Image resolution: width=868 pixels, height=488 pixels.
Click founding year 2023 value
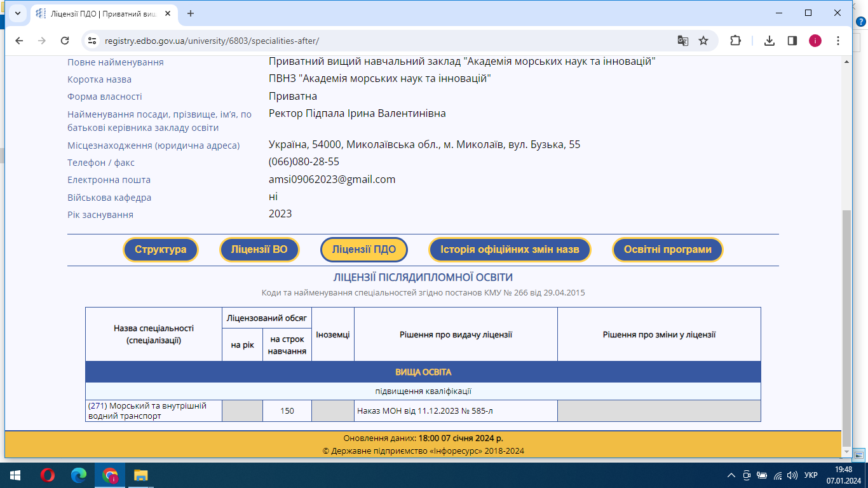[x=280, y=214]
